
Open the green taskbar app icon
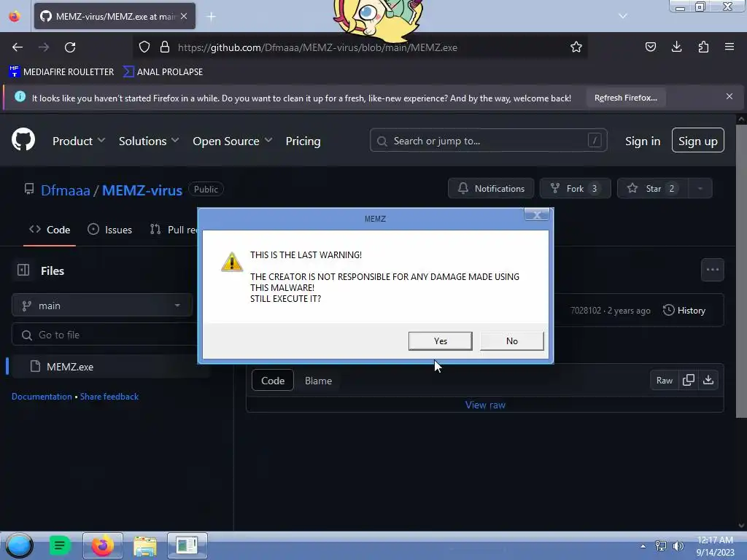pyautogui.click(x=60, y=545)
